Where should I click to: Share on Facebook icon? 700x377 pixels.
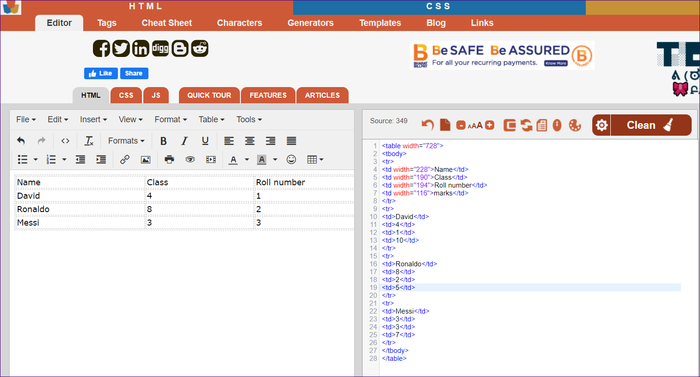[101, 48]
